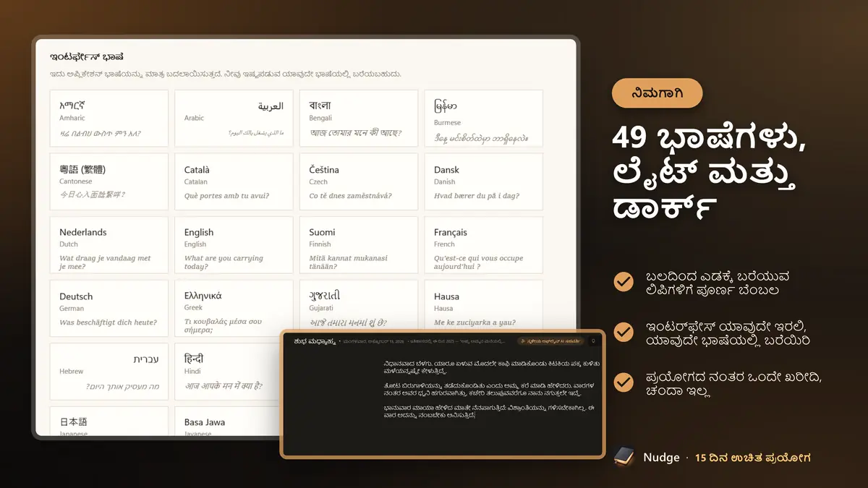Pick the Hausa language card
The height and width of the screenshot is (488, 868).
[483, 304]
